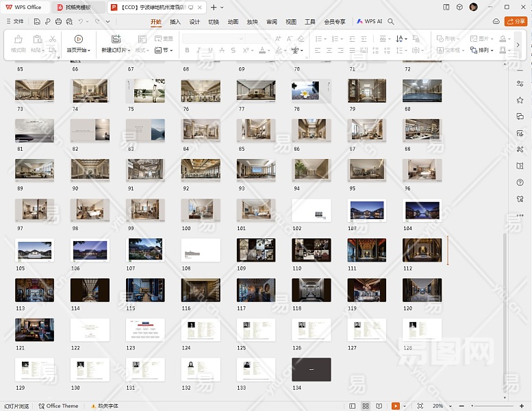Toggle slide sorter grid view
The image size is (532, 411).
[366, 406]
